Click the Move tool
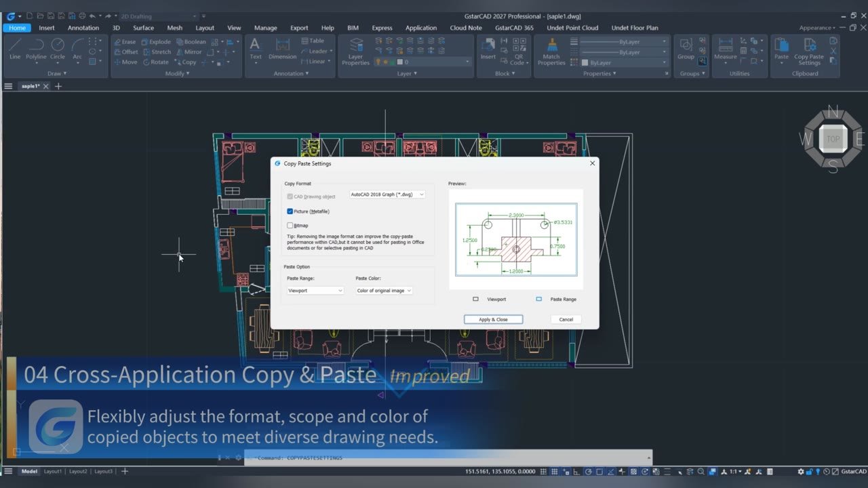The height and width of the screenshot is (488, 868). coord(125,62)
